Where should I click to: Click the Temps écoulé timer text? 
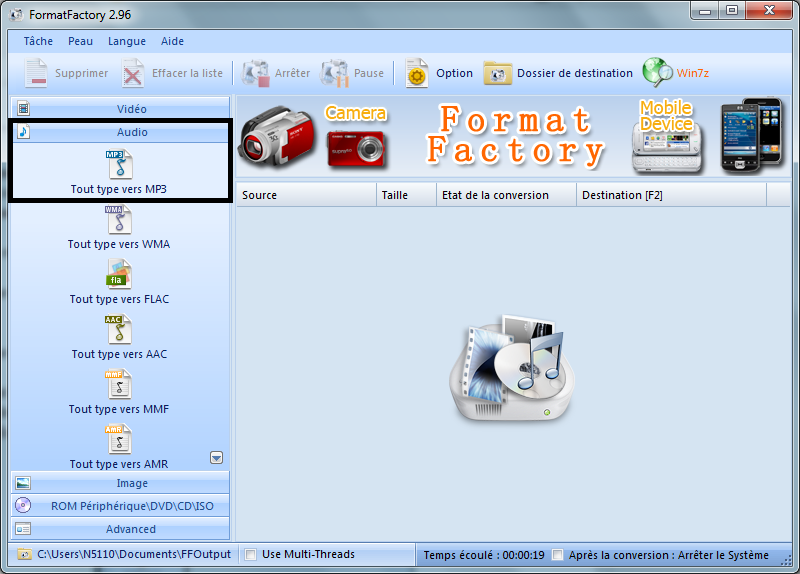tap(484, 555)
